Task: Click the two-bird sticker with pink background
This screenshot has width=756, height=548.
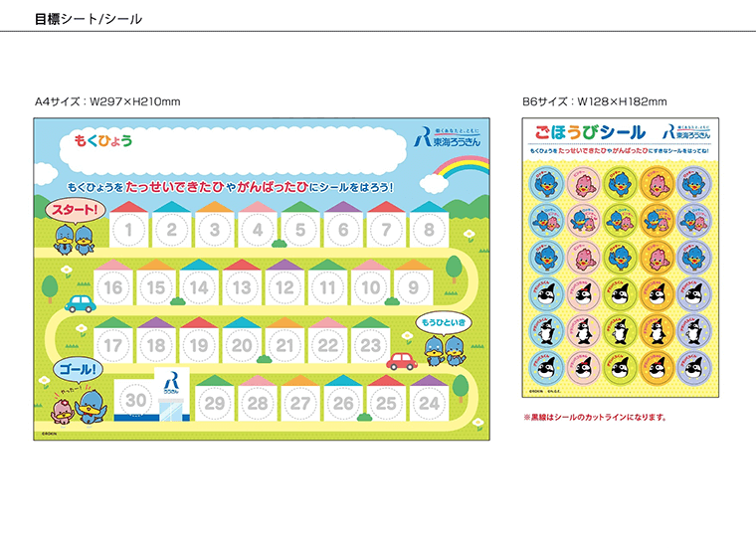Action: click(583, 220)
